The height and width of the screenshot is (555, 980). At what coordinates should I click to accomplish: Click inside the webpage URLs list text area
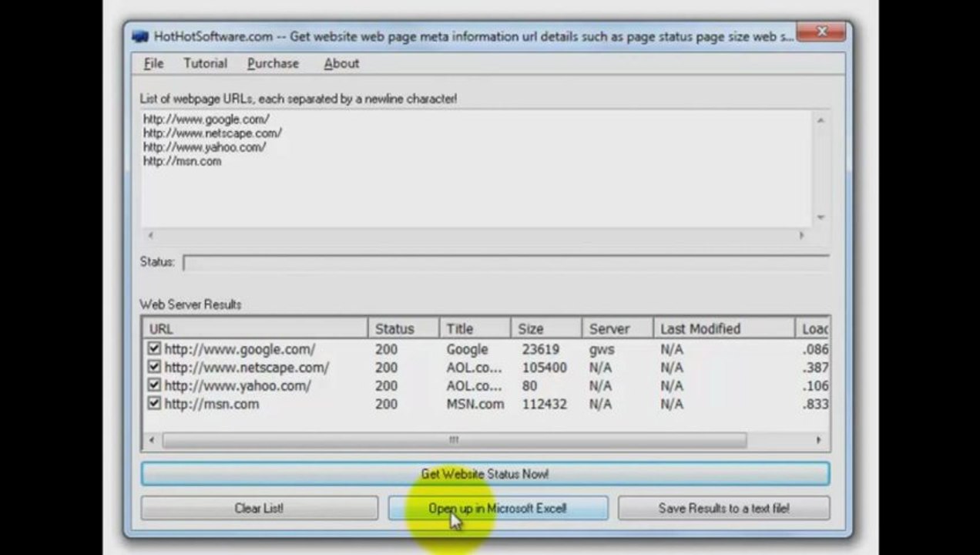click(x=475, y=168)
